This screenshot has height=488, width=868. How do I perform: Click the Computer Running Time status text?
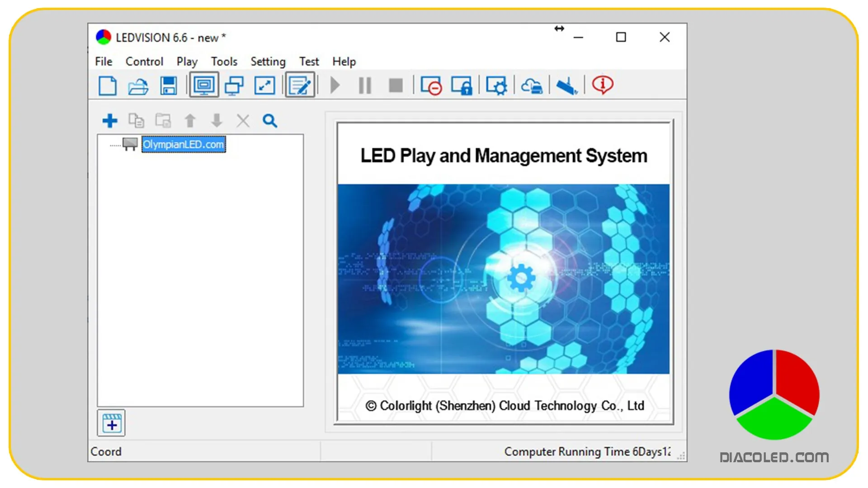coord(587,451)
